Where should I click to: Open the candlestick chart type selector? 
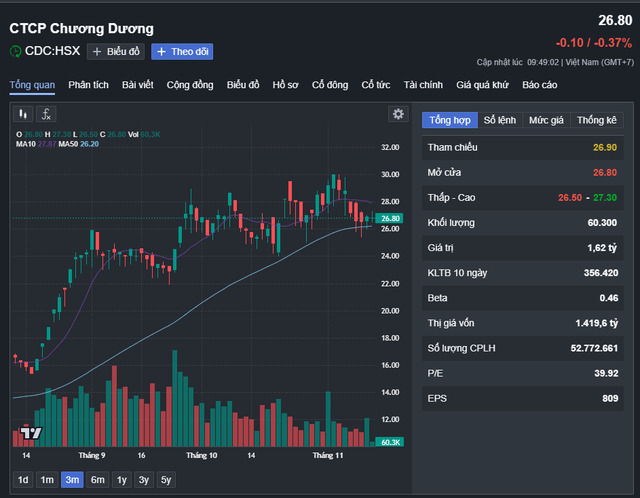[23, 114]
